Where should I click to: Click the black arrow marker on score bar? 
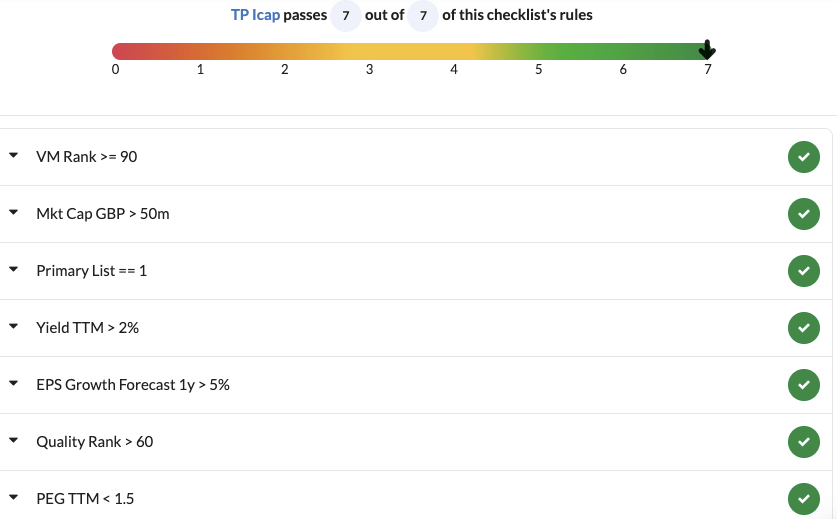click(707, 49)
